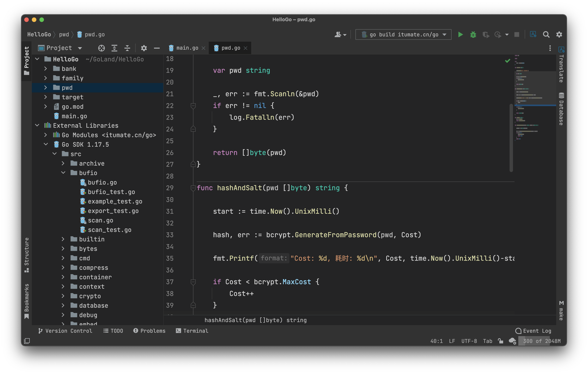
Task: Open the Terminal tool window
Action: pos(192,331)
